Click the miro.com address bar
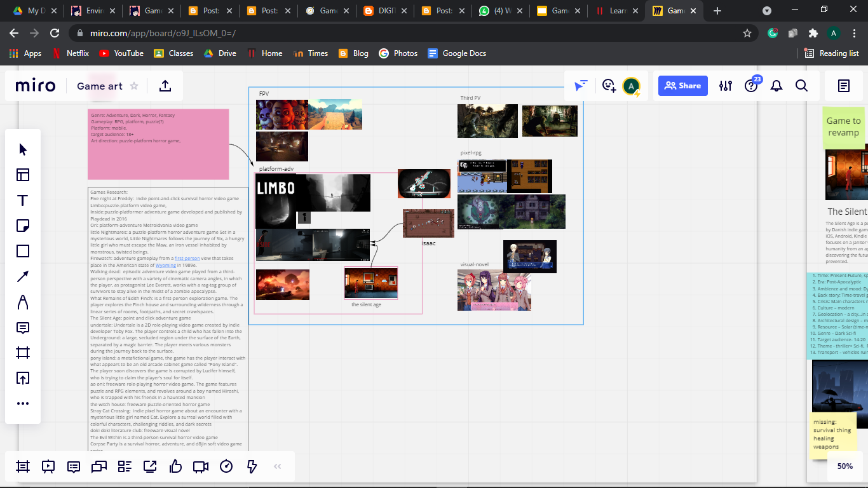The width and height of the screenshot is (868, 488). tap(407, 33)
